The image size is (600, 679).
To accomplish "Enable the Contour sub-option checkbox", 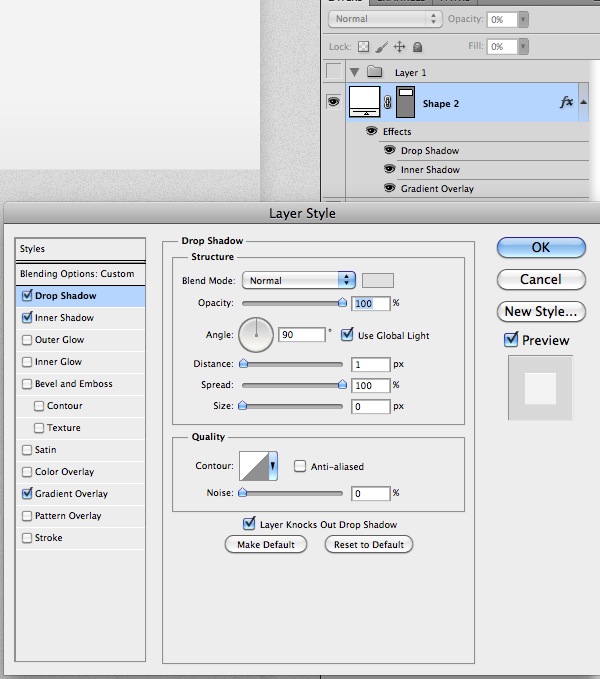I will pos(39,406).
